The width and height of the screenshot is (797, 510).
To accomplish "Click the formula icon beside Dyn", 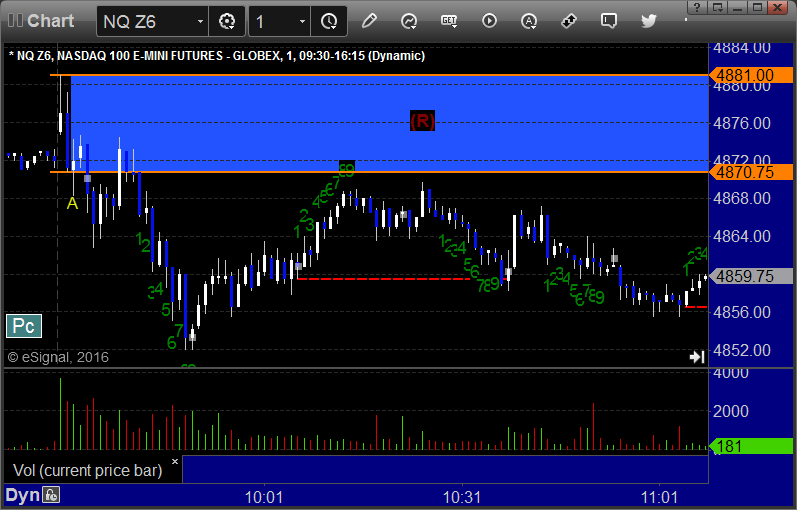I will [x=51, y=495].
